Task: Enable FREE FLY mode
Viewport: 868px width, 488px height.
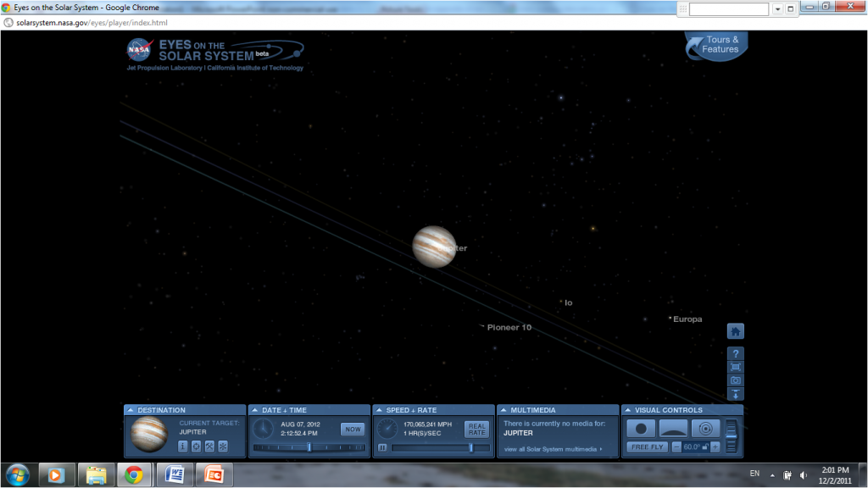Action: [x=648, y=446]
